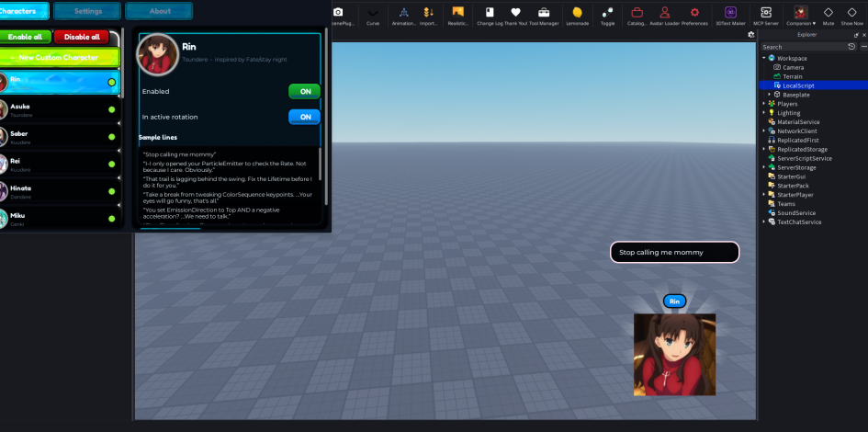Launch the 3DText Maker plugin
Image resolution: width=868 pixels, height=432 pixels.
tap(730, 16)
